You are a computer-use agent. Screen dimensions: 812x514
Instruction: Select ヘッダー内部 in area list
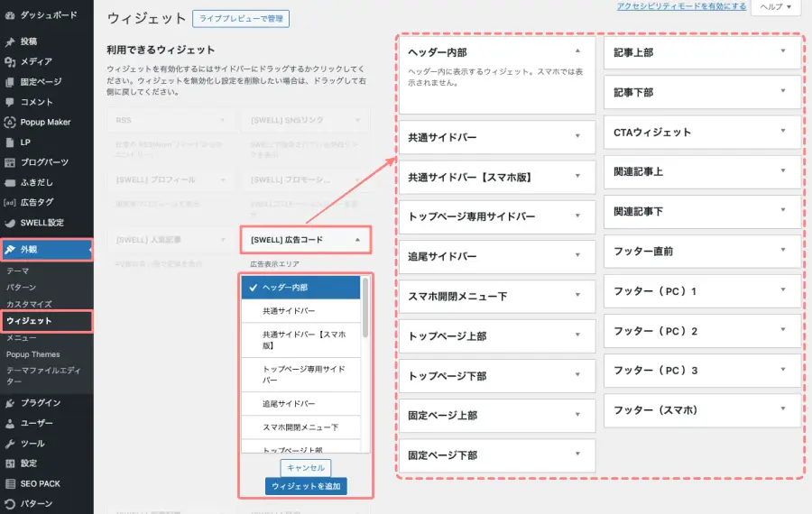300,288
